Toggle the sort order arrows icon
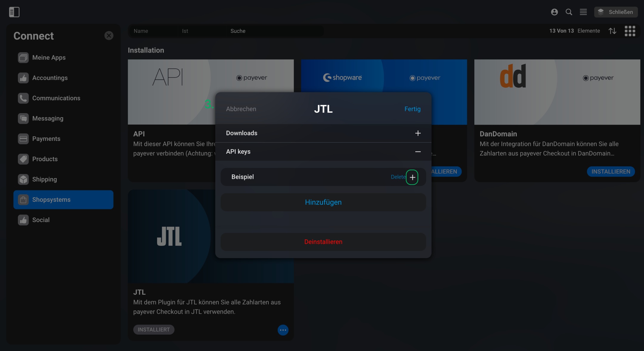Screen dimensions: 644x351 pyautogui.click(x=612, y=31)
